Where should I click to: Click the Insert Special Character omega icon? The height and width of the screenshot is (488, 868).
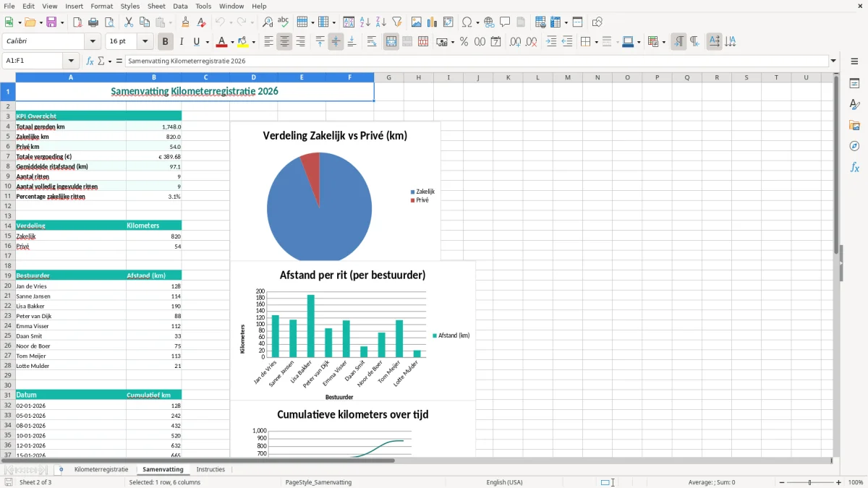click(467, 22)
